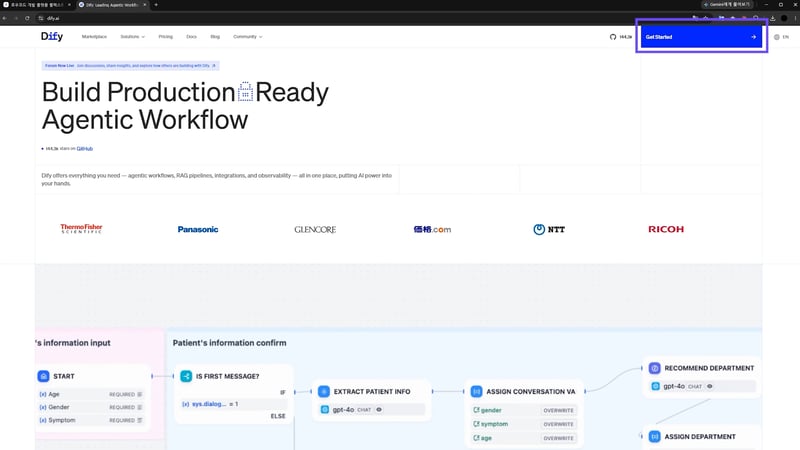Click the list icon on Symptom REQUIRED row
The width and height of the screenshot is (800, 450).
pos(140,420)
